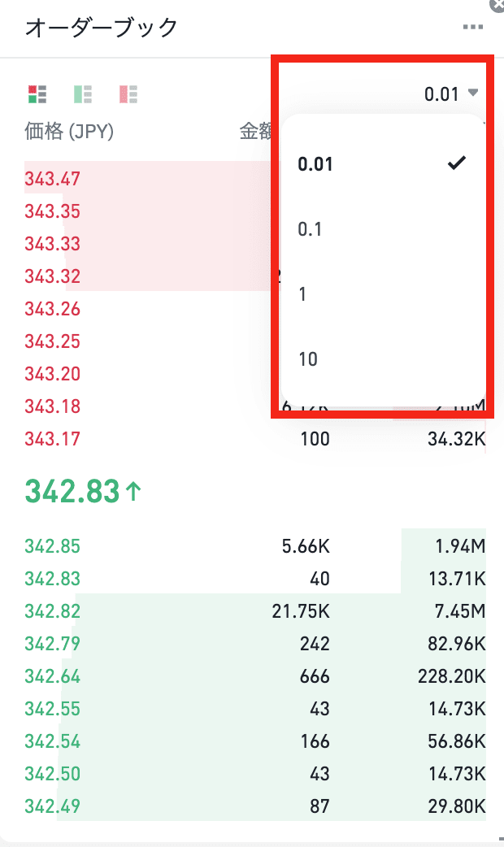
Task: Show buy orders only view icon
Action: (83, 94)
